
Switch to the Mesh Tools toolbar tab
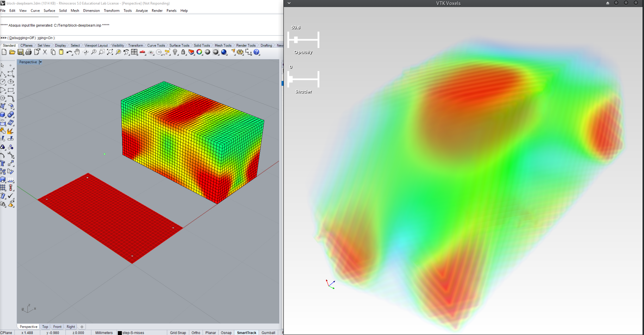(x=223, y=45)
